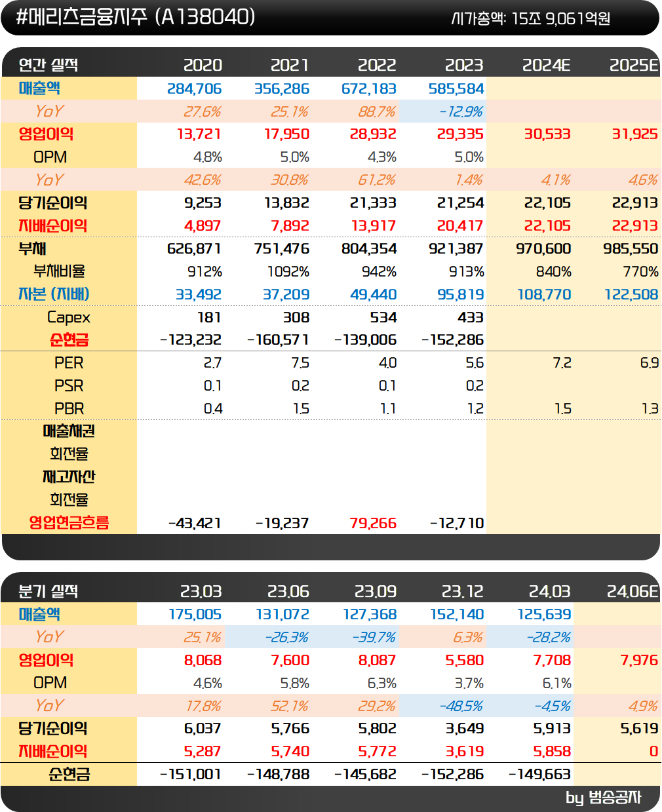Select quarterly 당기순이익 value 6,037

[x=203, y=728]
